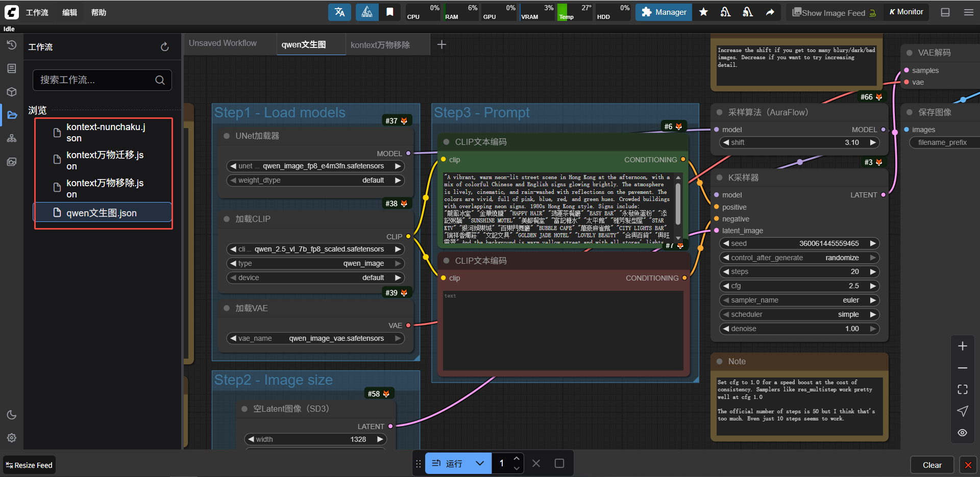The image size is (980, 477).
Task: Open the model library tree icon in sidebar
Action: pos(12,138)
